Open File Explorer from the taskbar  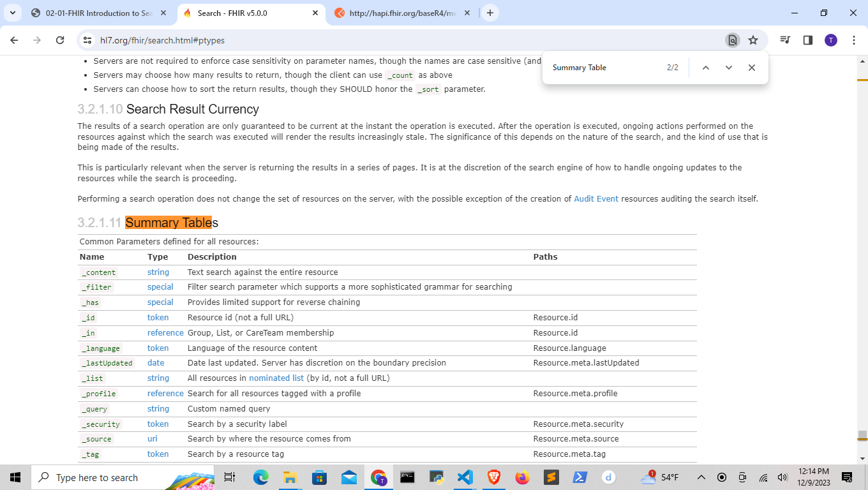290,477
